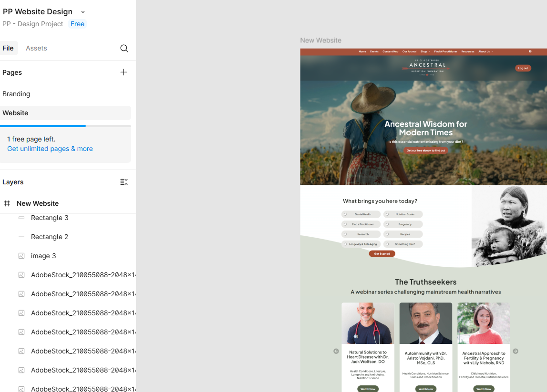Switch to the Assets tab

(x=36, y=48)
